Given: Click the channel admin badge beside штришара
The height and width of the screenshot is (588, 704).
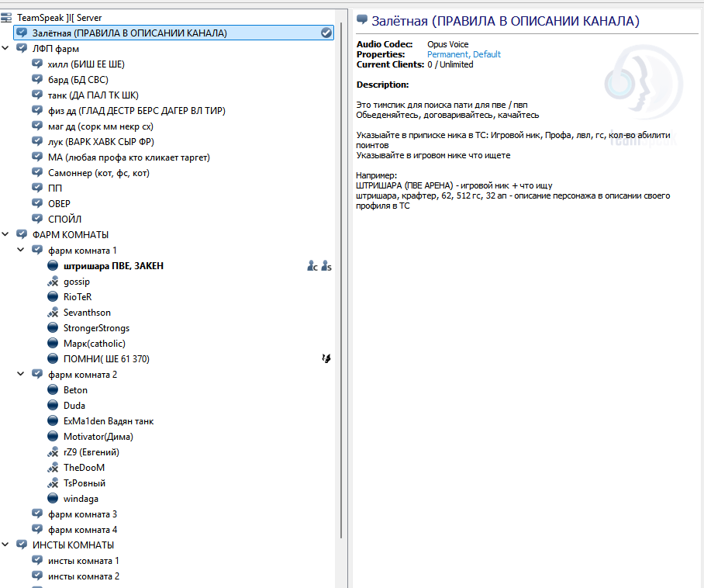Looking at the screenshot, I should tap(312, 266).
